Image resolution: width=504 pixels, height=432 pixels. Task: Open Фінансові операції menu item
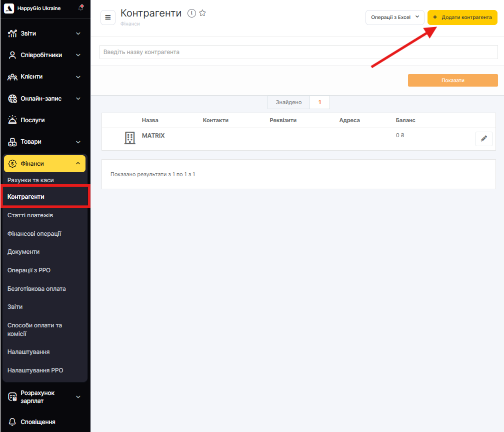(x=34, y=234)
